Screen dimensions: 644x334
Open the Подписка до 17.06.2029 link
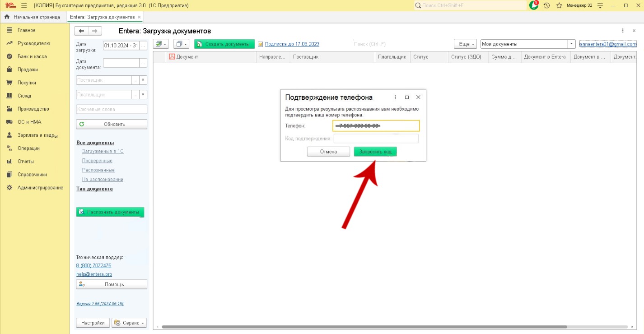tap(292, 44)
